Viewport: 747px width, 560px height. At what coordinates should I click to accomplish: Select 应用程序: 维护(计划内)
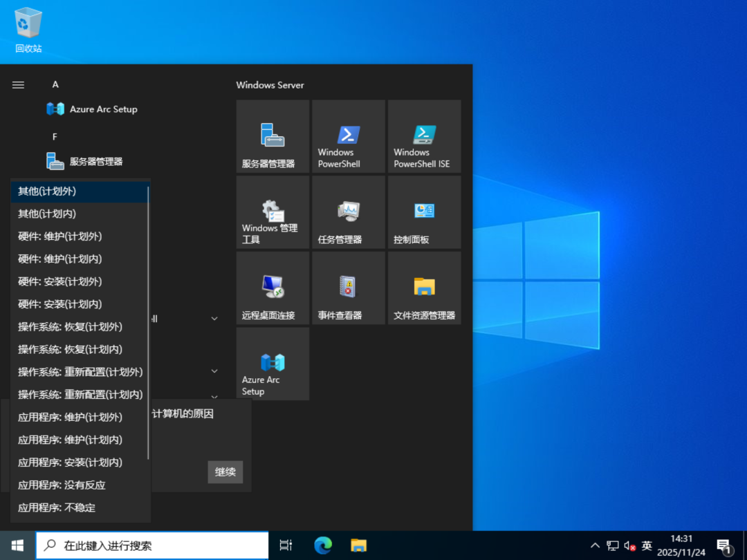click(x=80, y=440)
